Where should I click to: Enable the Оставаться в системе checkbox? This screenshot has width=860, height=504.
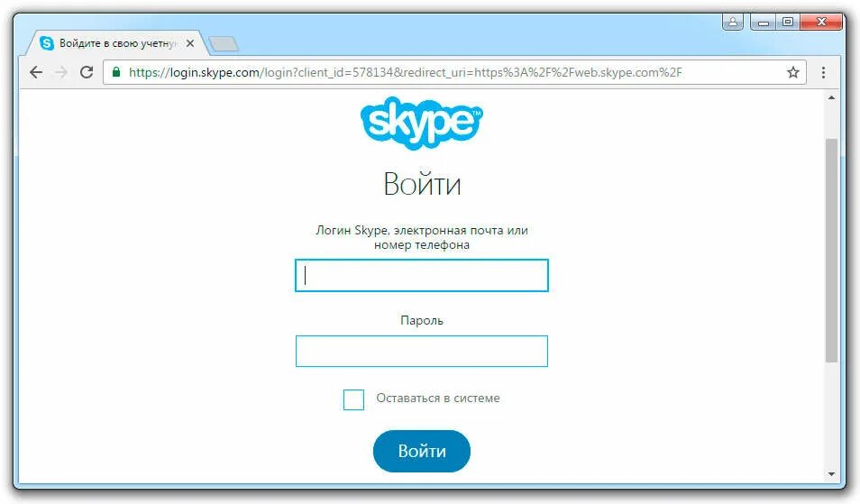[353, 399]
